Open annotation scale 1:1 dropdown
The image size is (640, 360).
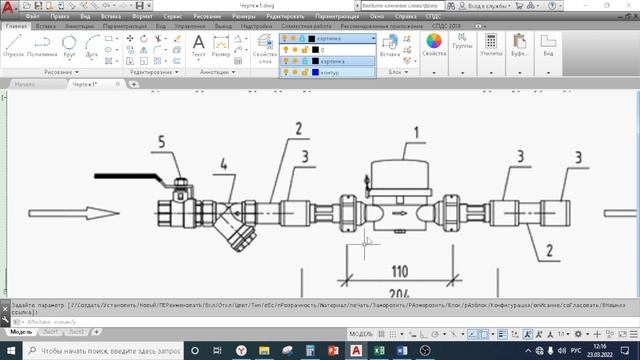[564, 334]
